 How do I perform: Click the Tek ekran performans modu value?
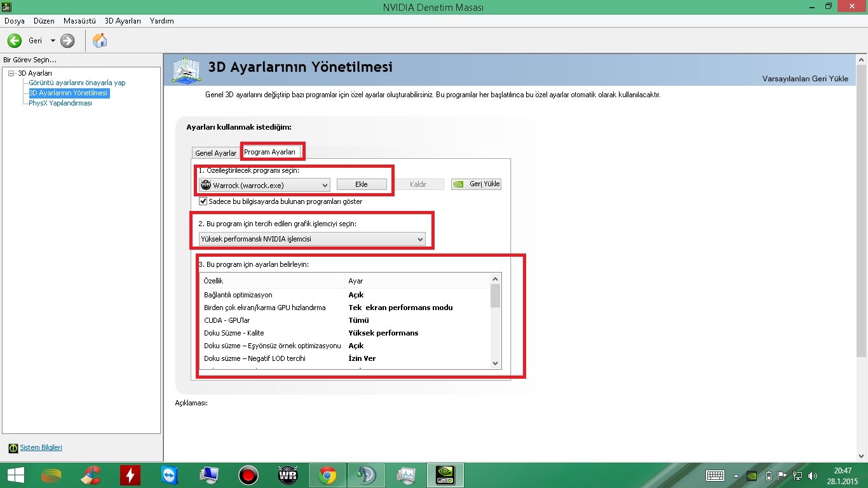click(x=400, y=308)
